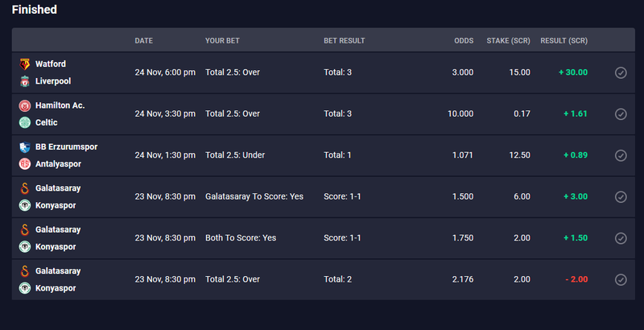Click the BB Erzurumspor team badge
The height and width of the screenshot is (330, 644).
tap(25, 147)
